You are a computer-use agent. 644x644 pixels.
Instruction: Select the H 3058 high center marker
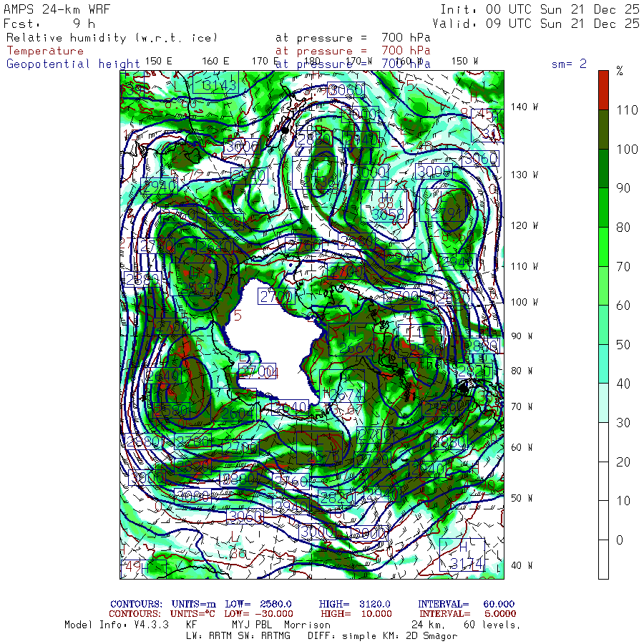pos(388,207)
